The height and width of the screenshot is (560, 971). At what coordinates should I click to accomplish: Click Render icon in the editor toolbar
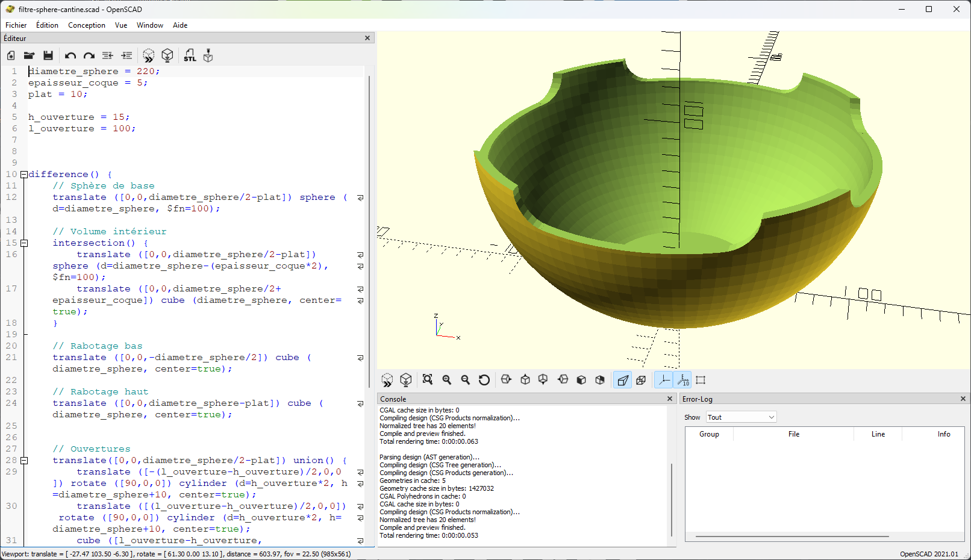tap(167, 55)
